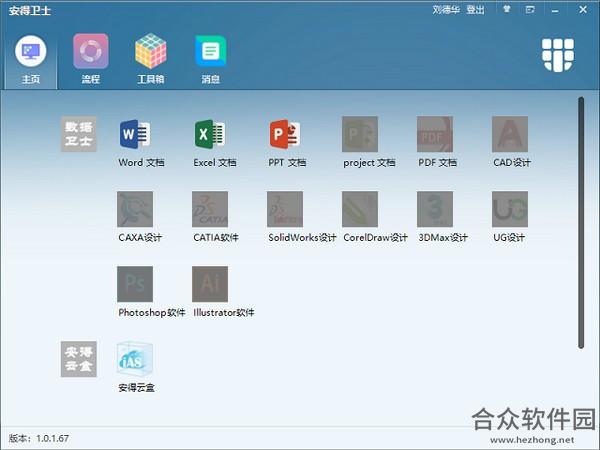Click the Word 文档 icon
Image resolution: width=600 pixels, height=450 pixels.
click(135, 134)
